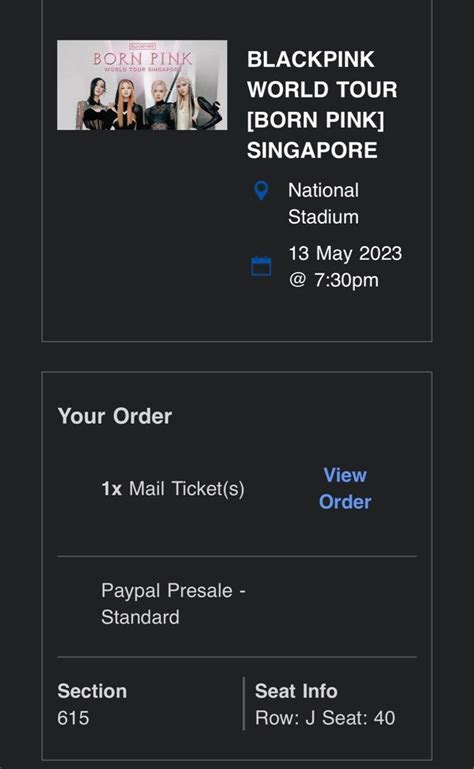Click the 13 May 2023 date text
The image size is (474, 769).
tap(345, 254)
